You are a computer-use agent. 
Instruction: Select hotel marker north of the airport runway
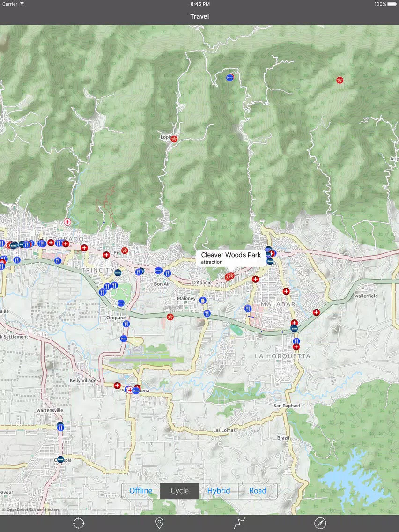click(x=124, y=338)
